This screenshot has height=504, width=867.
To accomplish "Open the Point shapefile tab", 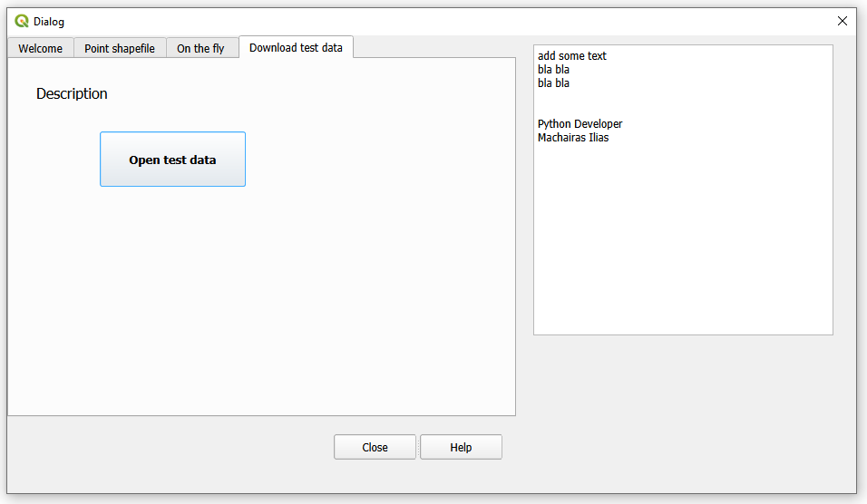I will pos(120,48).
